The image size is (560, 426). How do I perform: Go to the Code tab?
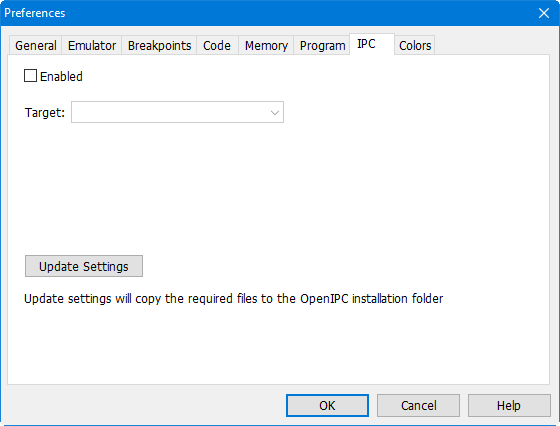pos(217,45)
